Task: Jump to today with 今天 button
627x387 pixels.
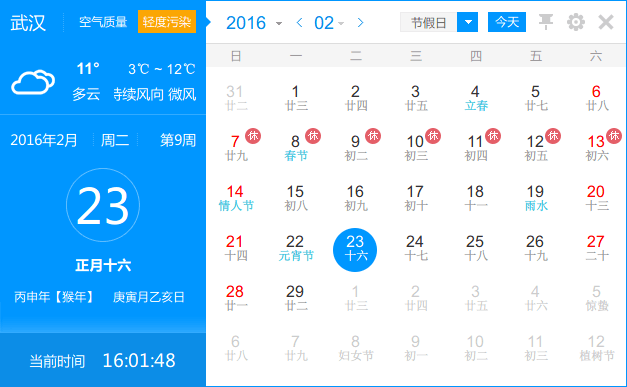Action: [x=507, y=22]
